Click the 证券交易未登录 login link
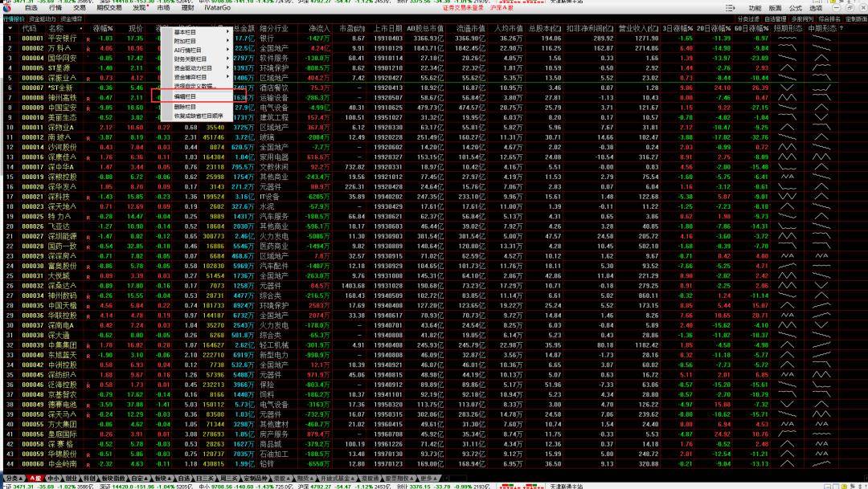This screenshot has height=489, width=868. [x=464, y=8]
